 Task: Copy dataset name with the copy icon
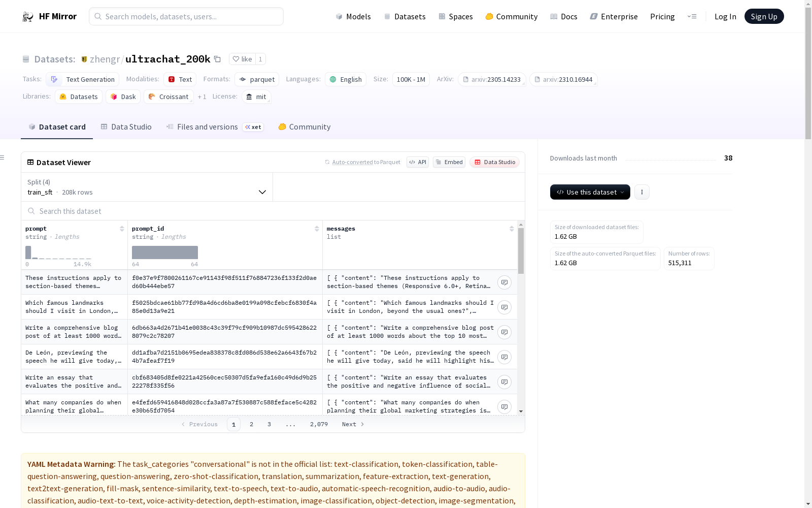(217, 59)
